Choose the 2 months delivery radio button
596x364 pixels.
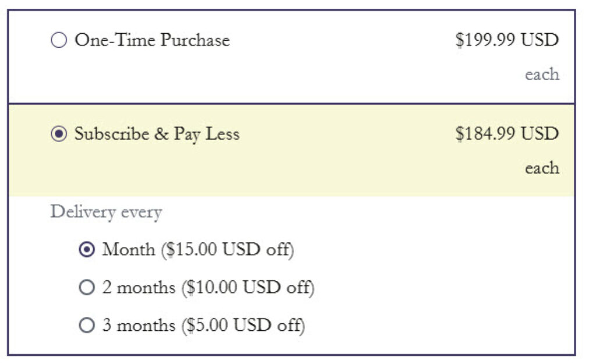point(86,287)
